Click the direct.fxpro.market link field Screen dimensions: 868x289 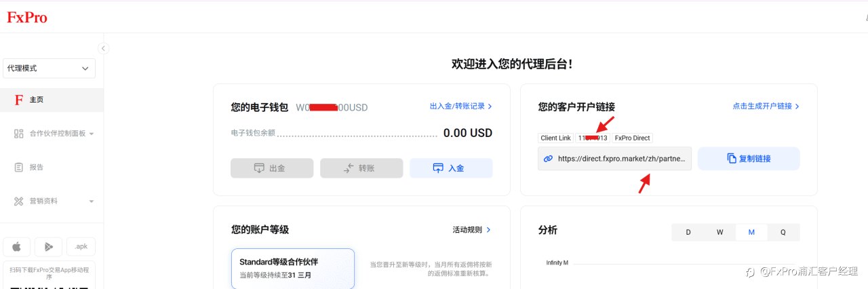[x=614, y=158]
